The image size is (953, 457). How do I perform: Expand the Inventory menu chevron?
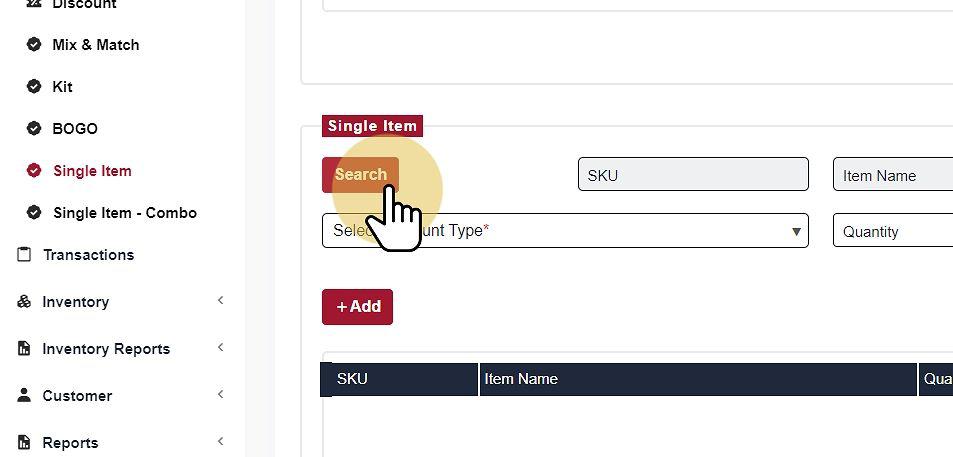coord(220,301)
